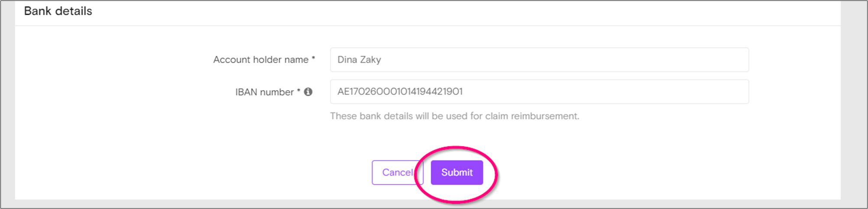
Task: Open the information circle icon for IBAN
Action: point(308,92)
